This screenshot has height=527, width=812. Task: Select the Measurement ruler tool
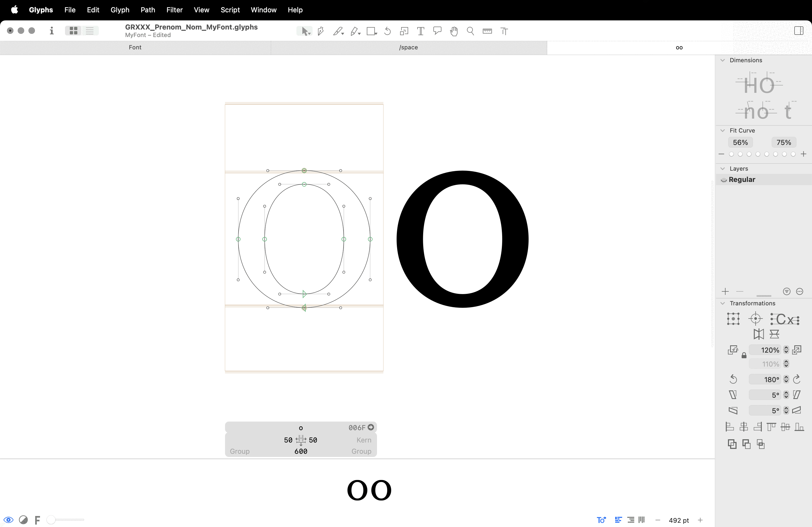pyautogui.click(x=487, y=31)
